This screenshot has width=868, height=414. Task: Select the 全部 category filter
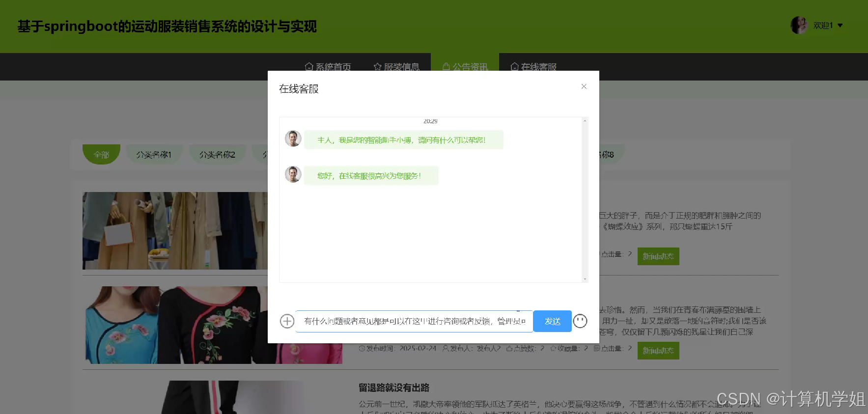(x=101, y=155)
